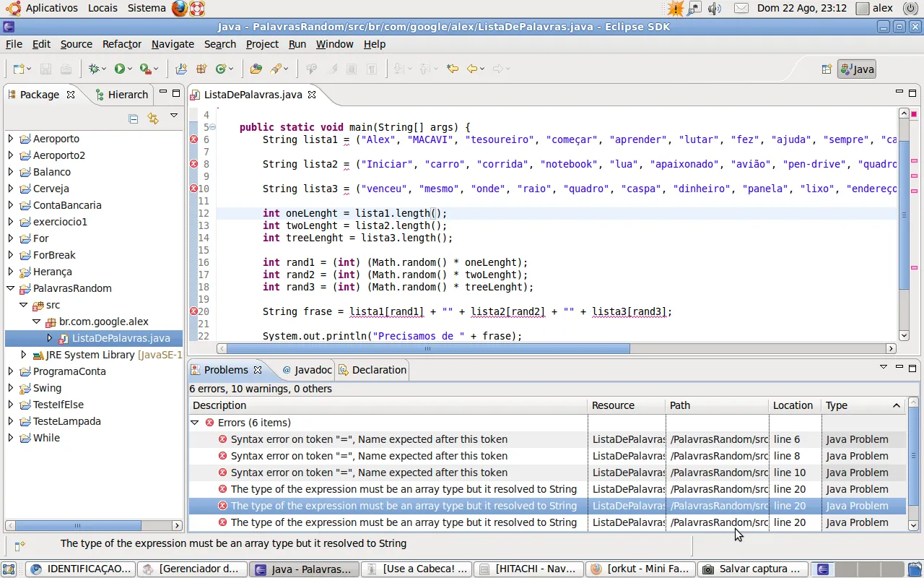Click the New Java Package icon
924x578 pixels.
click(201, 69)
